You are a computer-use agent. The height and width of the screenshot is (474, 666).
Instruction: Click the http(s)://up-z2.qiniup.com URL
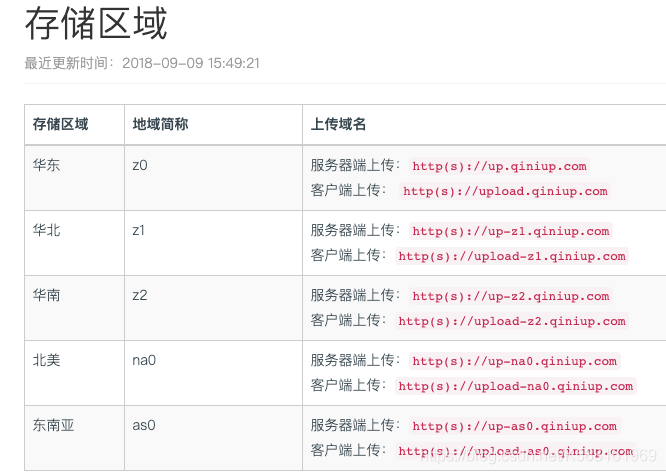pyautogui.click(x=510, y=296)
